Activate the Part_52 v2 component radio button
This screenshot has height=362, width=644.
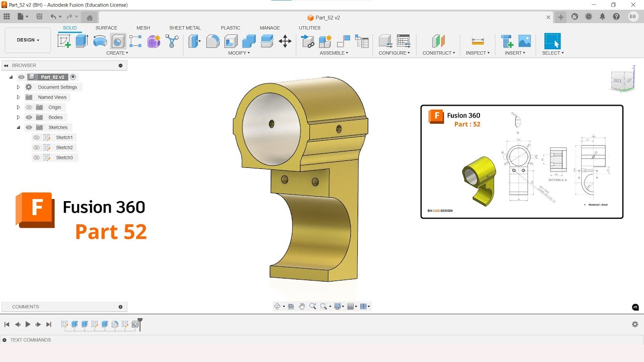point(73,77)
